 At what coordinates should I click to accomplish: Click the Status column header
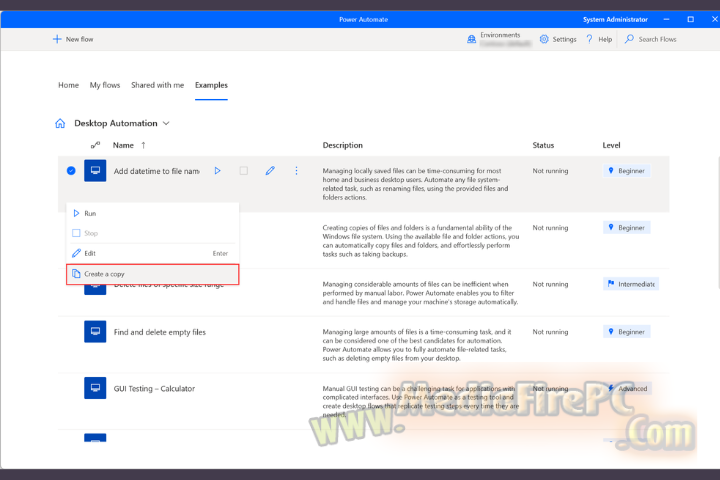click(543, 145)
